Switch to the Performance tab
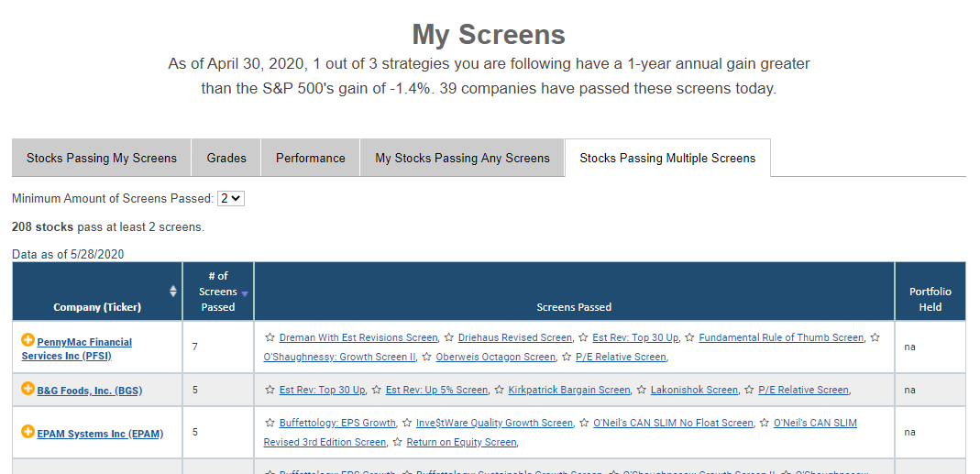980x474 pixels. [311, 158]
